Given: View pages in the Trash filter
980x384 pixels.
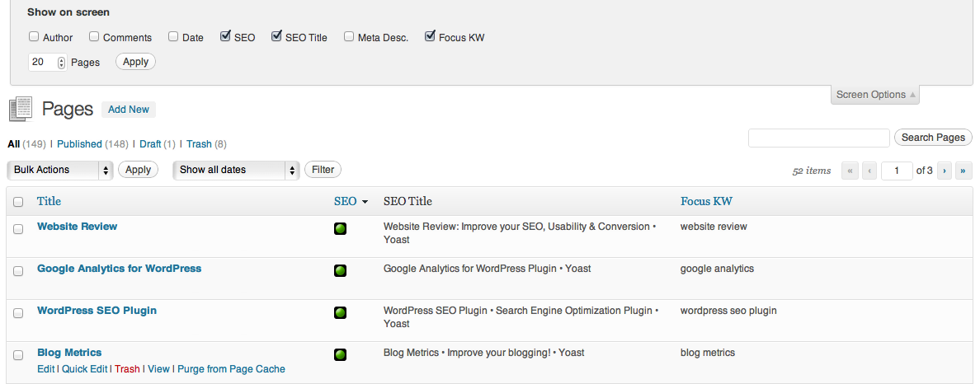Looking at the screenshot, I should [x=199, y=144].
